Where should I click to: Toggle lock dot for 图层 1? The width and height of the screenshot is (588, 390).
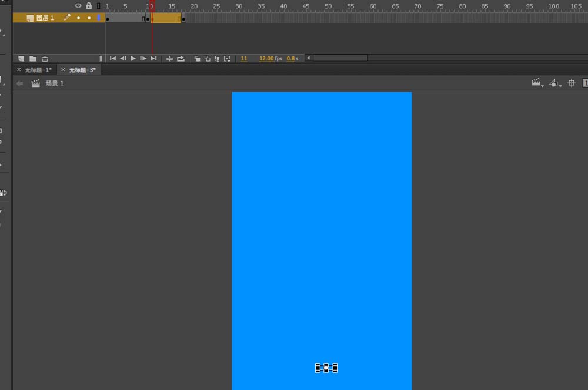[x=89, y=18]
